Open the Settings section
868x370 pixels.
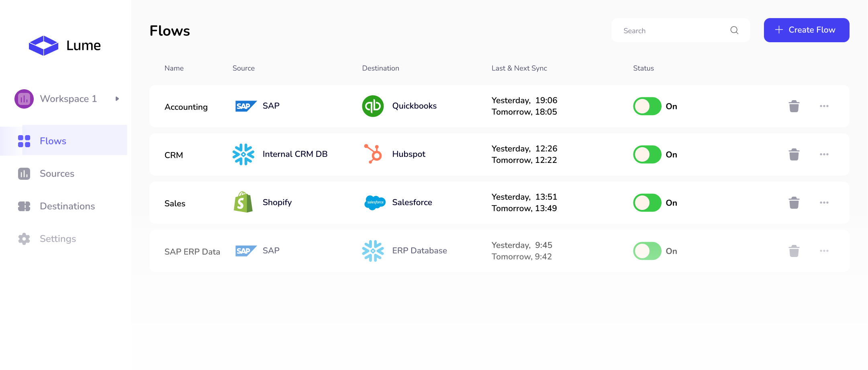pos(57,238)
